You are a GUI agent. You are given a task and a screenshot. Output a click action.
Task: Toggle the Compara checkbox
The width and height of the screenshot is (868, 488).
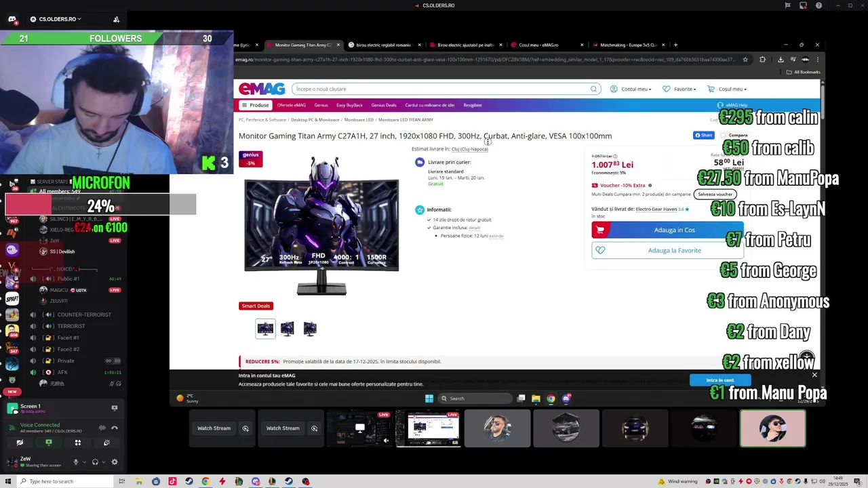pos(724,136)
